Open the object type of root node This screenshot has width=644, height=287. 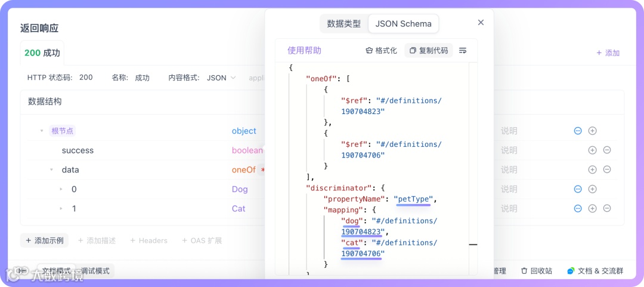click(x=244, y=131)
